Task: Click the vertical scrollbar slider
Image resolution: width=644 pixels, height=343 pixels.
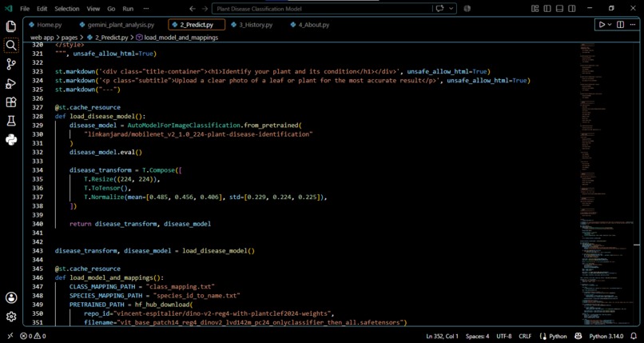Action: click(637, 245)
